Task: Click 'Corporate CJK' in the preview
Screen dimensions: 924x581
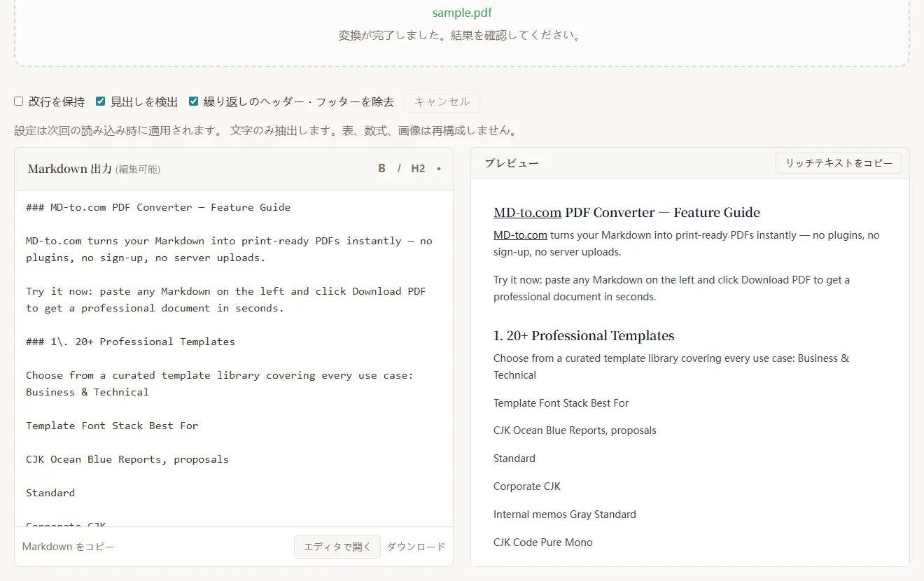Action: click(527, 486)
